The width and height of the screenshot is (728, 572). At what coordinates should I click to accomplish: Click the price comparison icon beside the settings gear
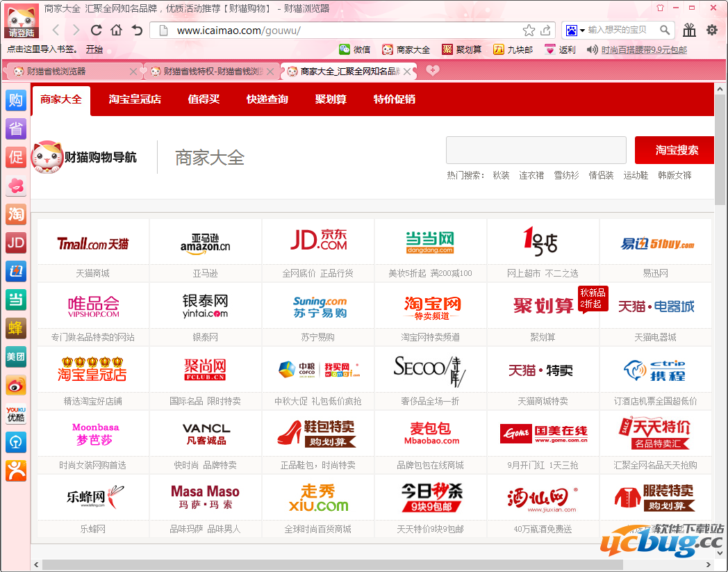click(x=688, y=30)
